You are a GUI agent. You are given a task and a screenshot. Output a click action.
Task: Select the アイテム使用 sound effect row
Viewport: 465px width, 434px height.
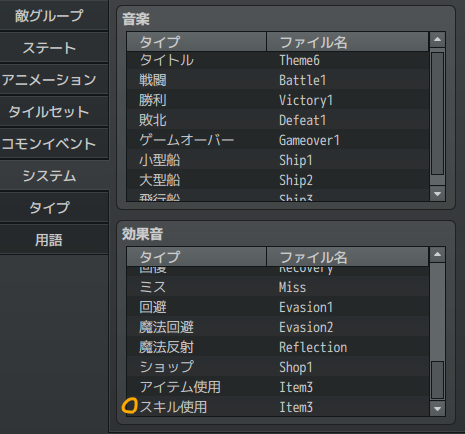[x=278, y=387]
